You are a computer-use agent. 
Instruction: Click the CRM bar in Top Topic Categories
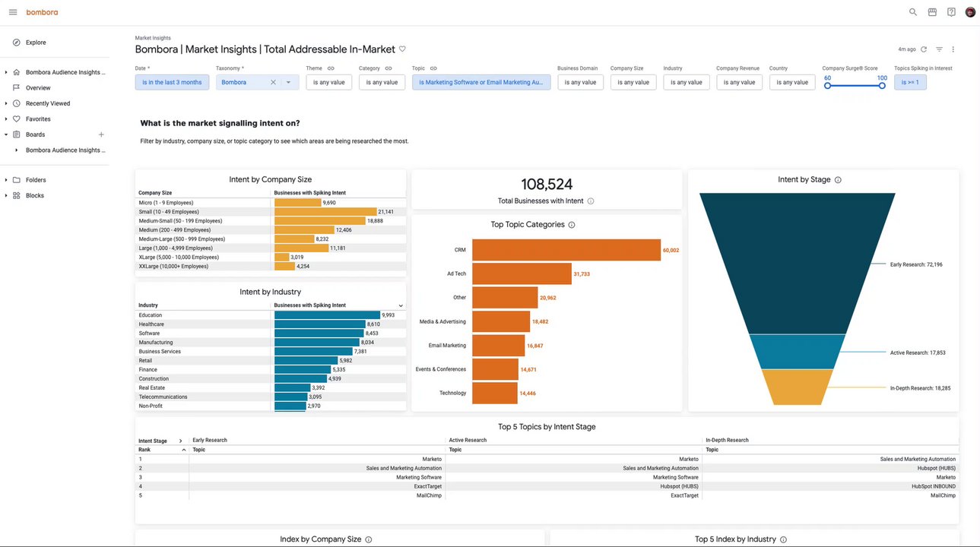(x=566, y=250)
